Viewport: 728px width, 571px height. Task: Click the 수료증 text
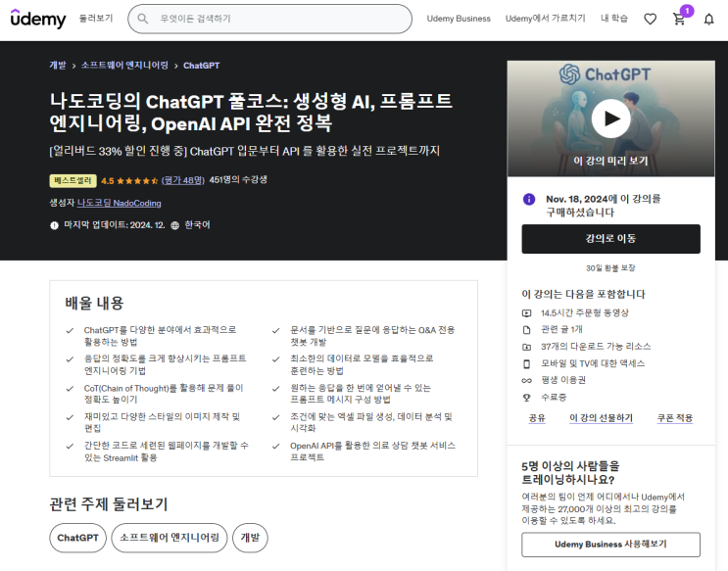(x=554, y=398)
